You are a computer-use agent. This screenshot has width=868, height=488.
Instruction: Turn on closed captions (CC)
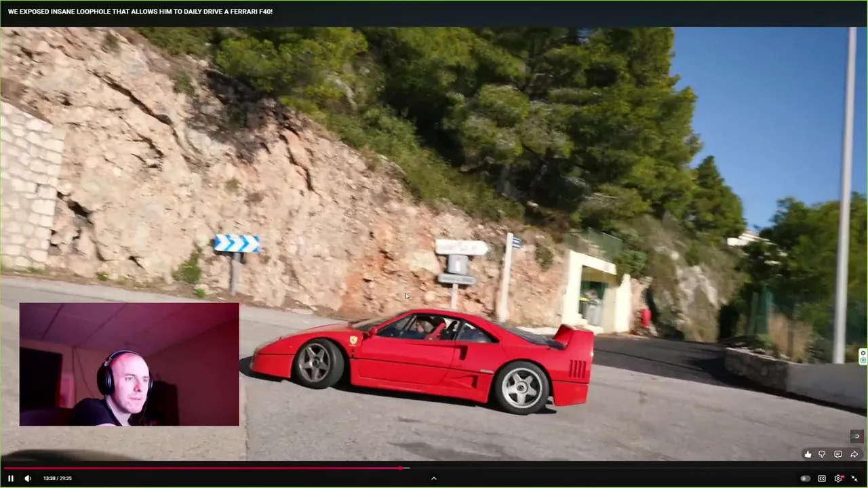[x=822, y=479]
